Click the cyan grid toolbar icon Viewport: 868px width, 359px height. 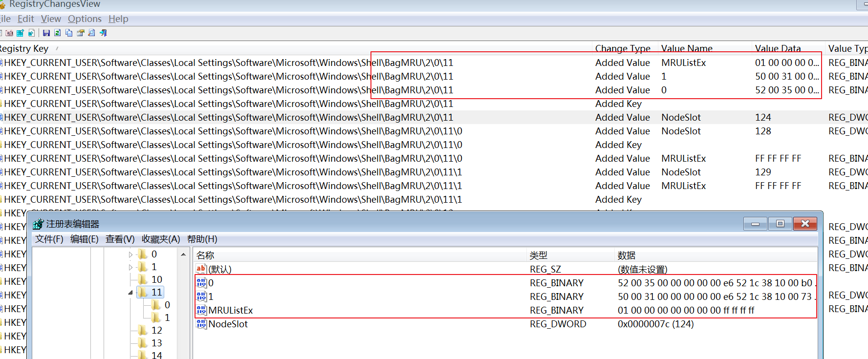coord(20,33)
